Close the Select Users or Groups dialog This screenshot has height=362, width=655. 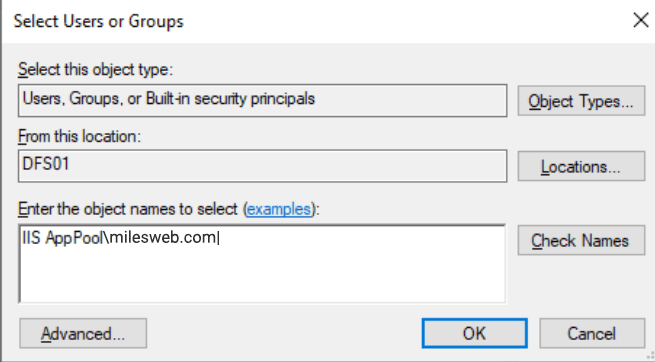(x=640, y=20)
